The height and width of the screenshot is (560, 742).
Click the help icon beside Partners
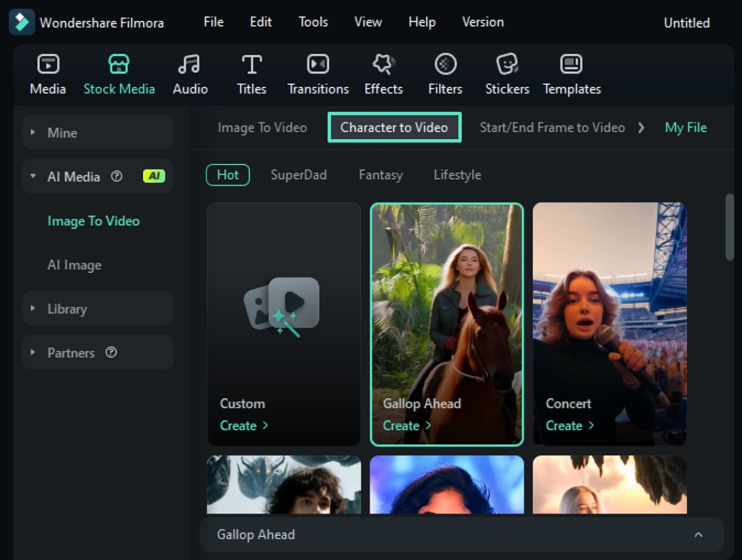(x=111, y=352)
